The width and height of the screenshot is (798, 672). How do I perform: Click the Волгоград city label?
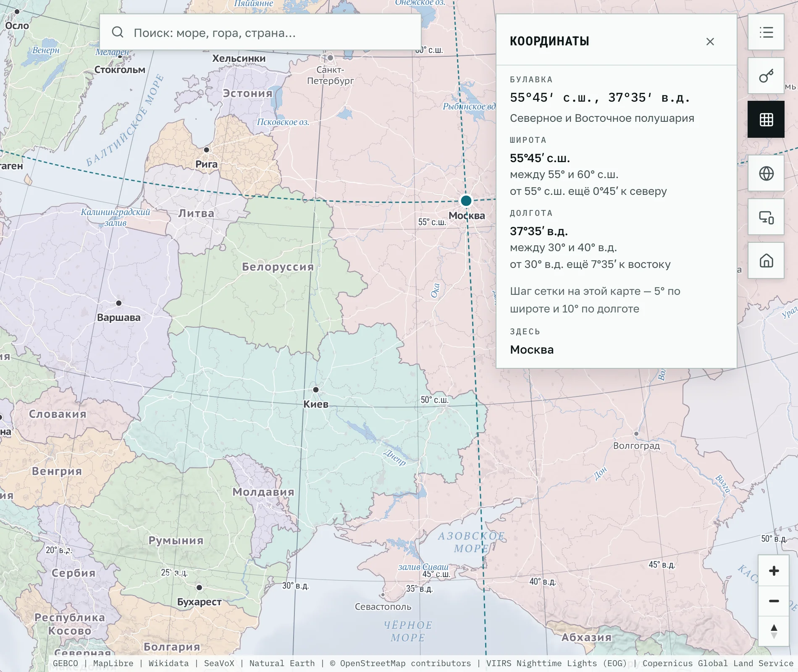636,446
